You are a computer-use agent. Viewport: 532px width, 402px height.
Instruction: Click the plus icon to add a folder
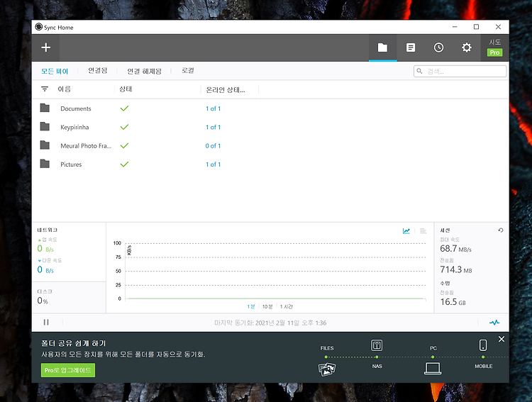click(x=46, y=48)
